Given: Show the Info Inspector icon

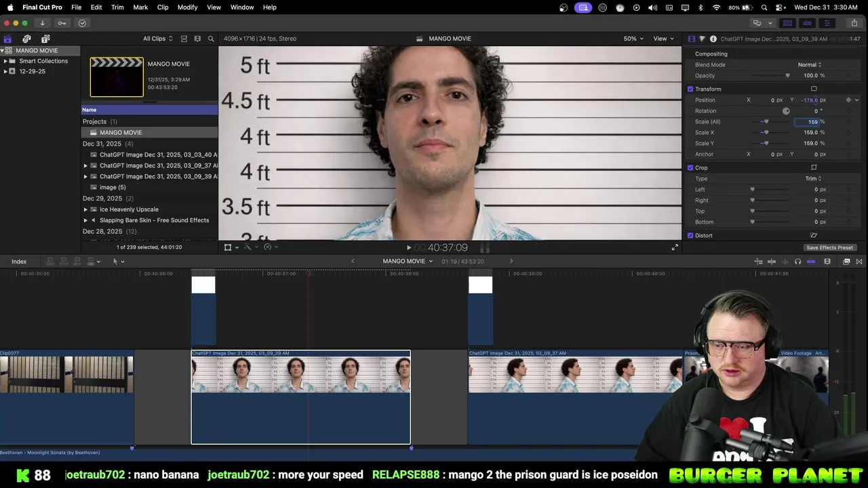Looking at the screenshot, I should click(x=713, y=39).
